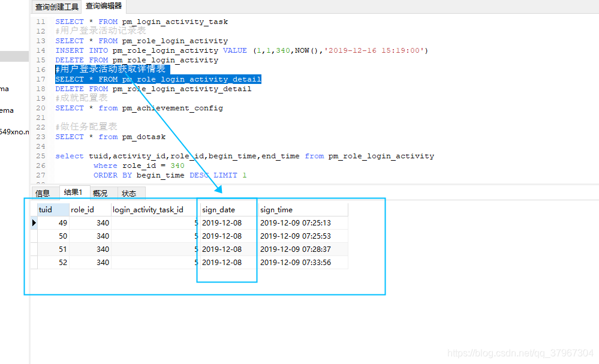Click the where role_id = 340 line
The height and width of the screenshot is (364, 599).
coord(139,166)
